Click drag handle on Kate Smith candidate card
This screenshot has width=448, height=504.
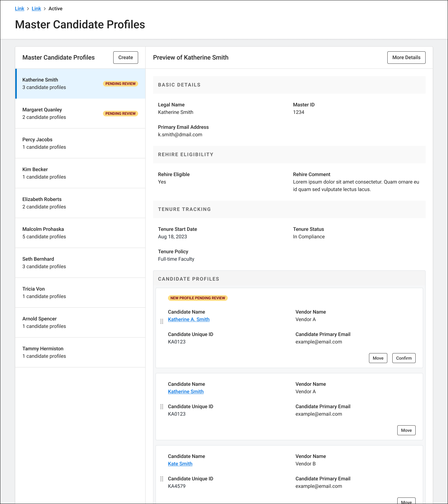point(162,479)
